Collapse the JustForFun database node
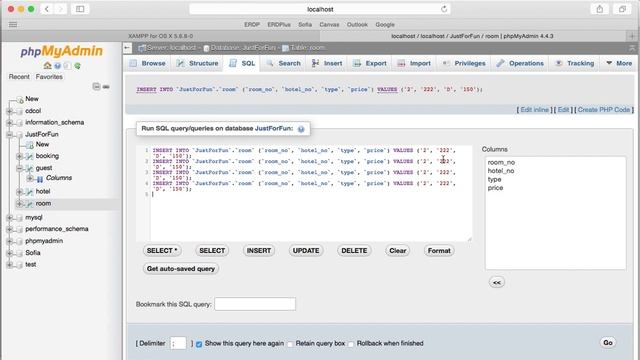Viewport: 640px width, 360px height. coord(9,134)
